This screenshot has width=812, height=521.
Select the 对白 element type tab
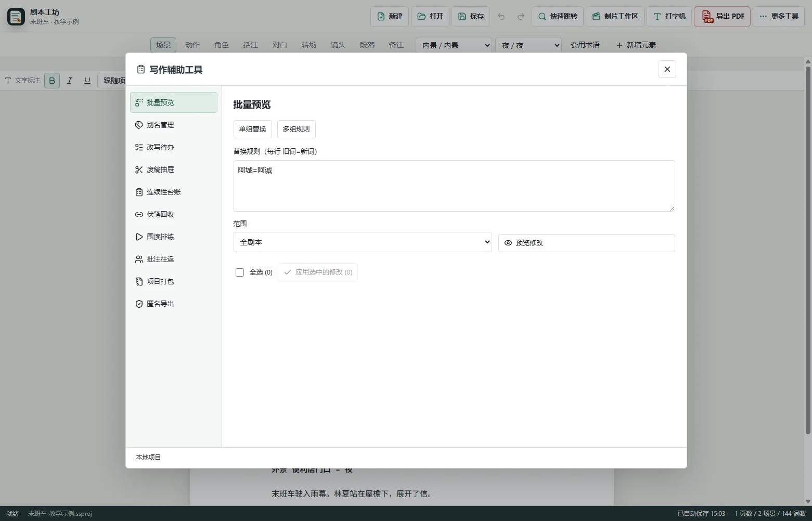tap(280, 45)
